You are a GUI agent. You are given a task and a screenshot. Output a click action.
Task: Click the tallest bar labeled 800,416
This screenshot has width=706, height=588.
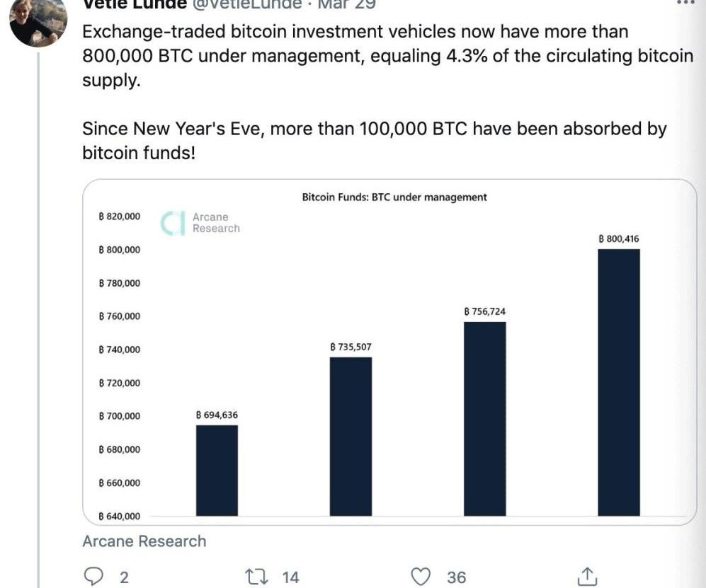click(619, 382)
